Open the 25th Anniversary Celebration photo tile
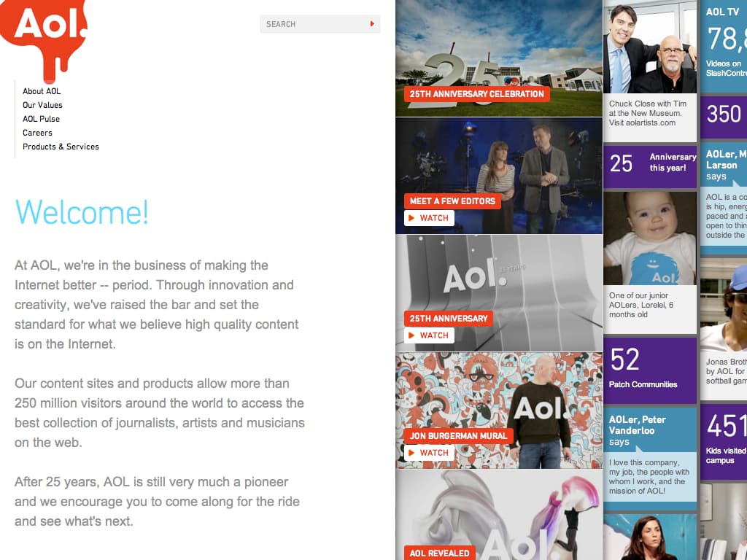 [499, 58]
